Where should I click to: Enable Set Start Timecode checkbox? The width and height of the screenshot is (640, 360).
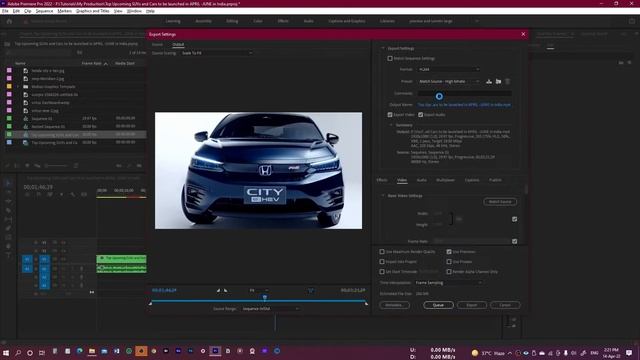[x=382, y=271]
